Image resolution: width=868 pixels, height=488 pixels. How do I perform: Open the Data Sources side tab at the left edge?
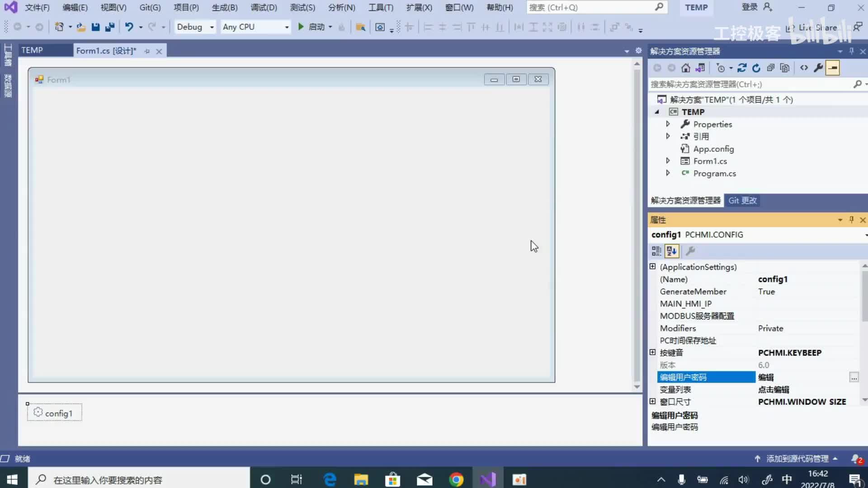[x=8, y=86]
